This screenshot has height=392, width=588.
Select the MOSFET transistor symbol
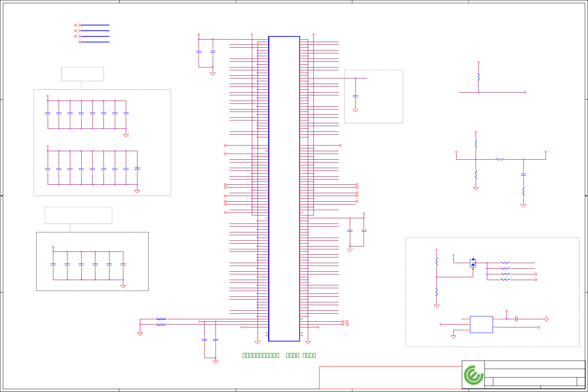tap(473, 263)
